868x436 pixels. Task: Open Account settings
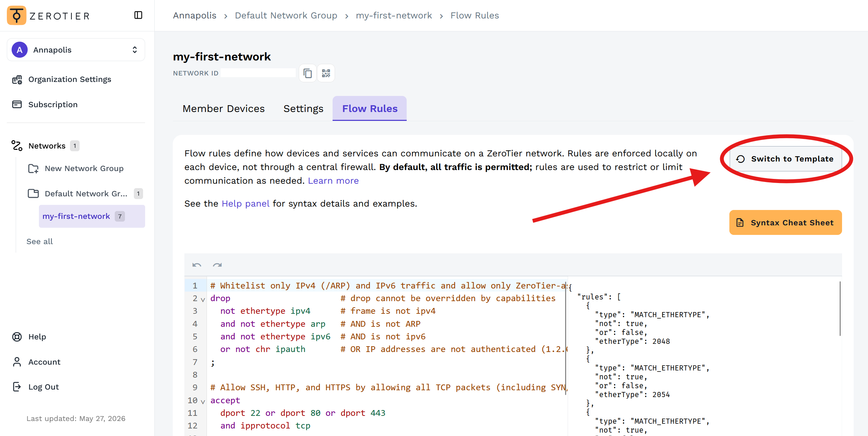point(44,362)
